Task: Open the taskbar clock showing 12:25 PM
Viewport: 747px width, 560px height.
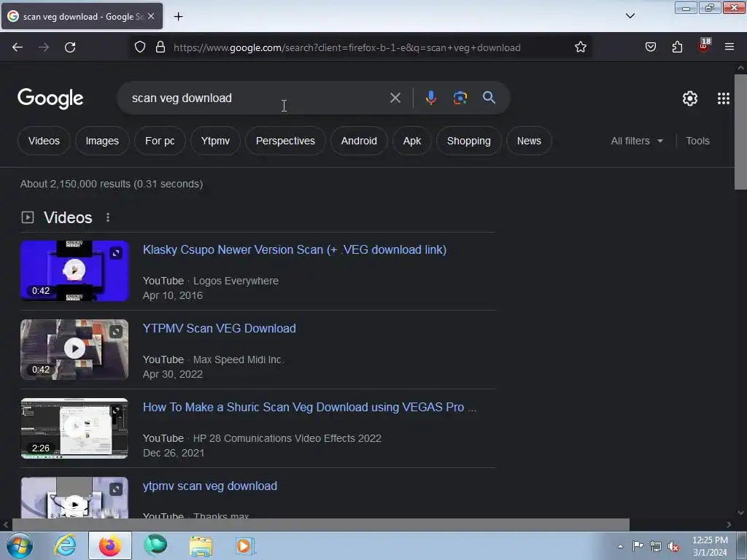Action: (710, 546)
